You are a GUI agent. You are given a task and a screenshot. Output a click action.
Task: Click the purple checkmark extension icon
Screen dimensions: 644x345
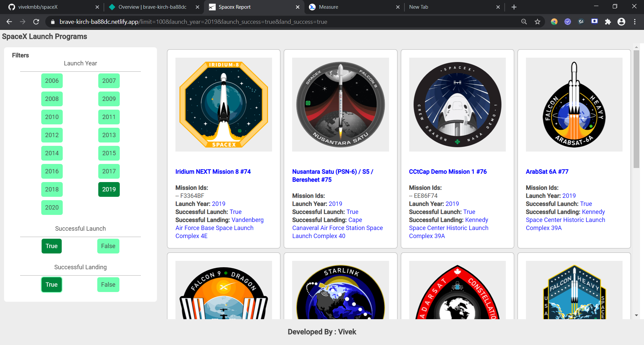[568, 22]
